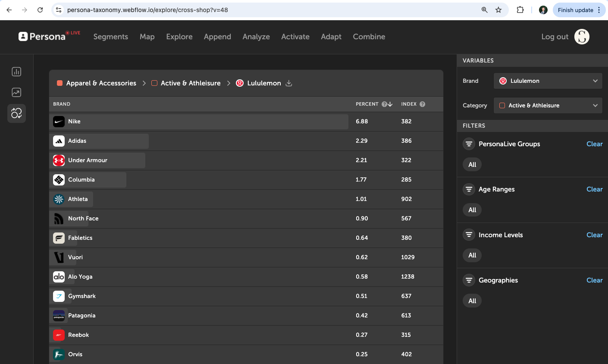Click the Reebok brand logo
This screenshot has height=364, width=608.
point(59,335)
